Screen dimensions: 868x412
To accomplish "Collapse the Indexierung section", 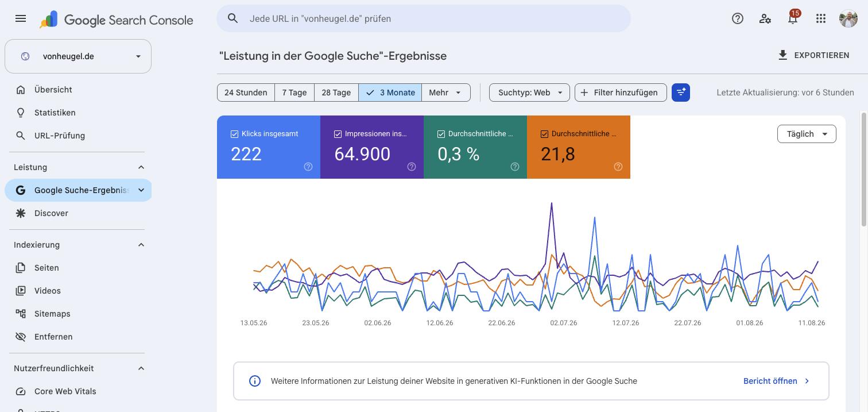I will point(141,245).
